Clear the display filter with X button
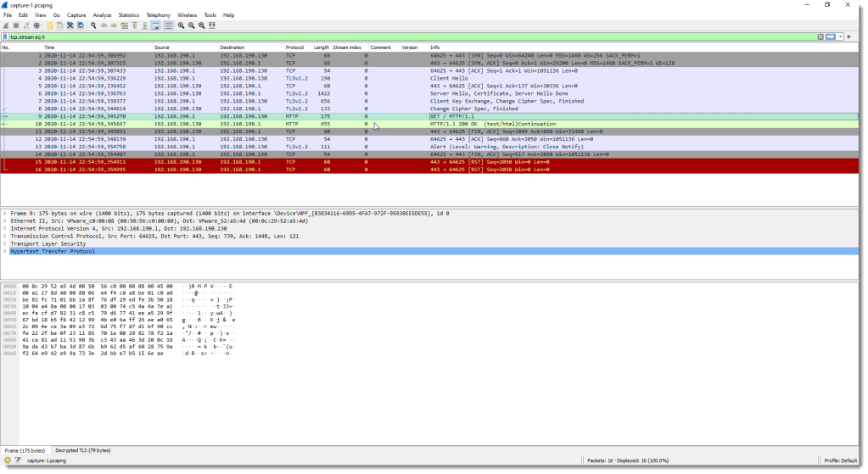 click(x=820, y=36)
